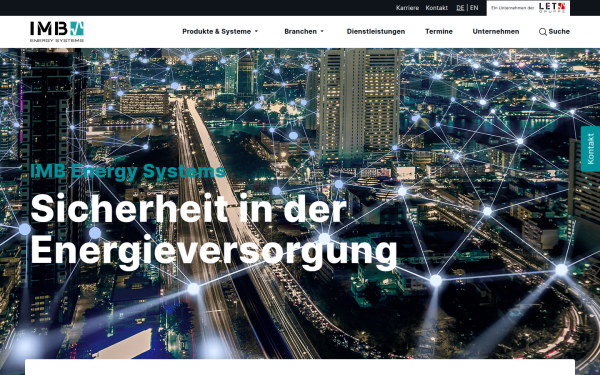Viewport: 600px width, 375px height.
Task: Expand the Produkte & Systeme dropdown arrow
Action: pyautogui.click(x=256, y=31)
